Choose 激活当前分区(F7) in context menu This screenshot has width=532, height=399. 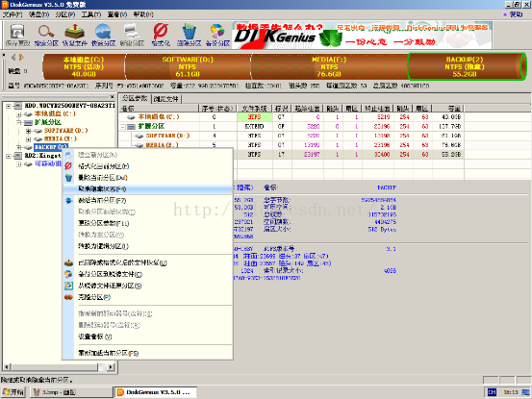[148, 200]
